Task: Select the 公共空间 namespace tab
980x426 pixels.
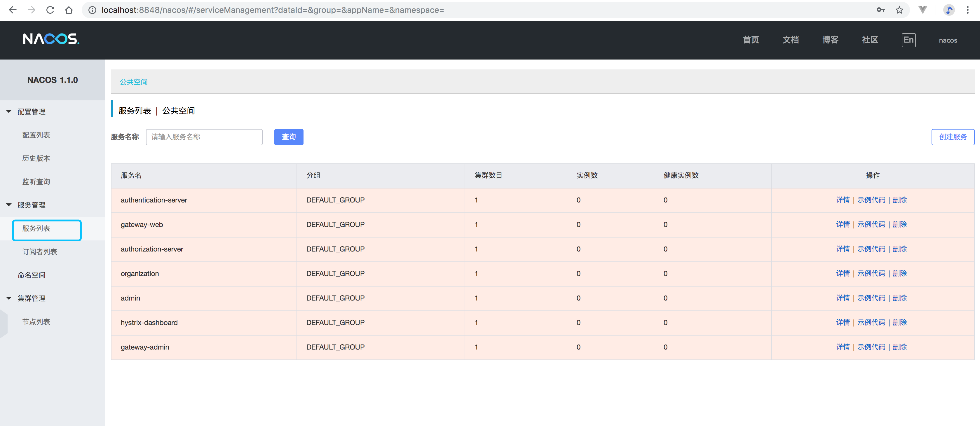Action: pyautogui.click(x=134, y=82)
